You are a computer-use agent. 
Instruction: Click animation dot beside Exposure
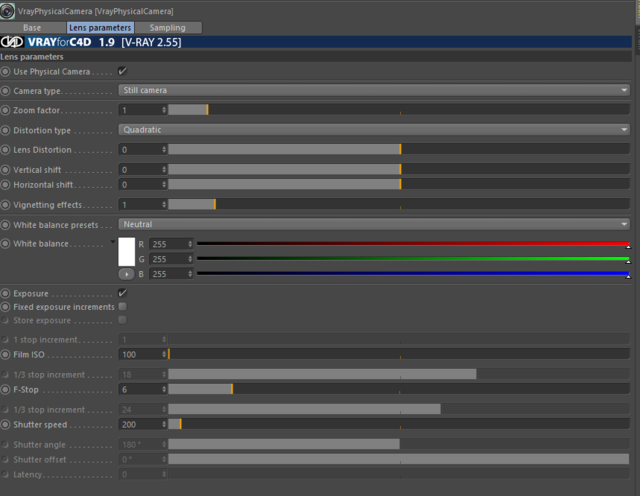click(5, 293)
